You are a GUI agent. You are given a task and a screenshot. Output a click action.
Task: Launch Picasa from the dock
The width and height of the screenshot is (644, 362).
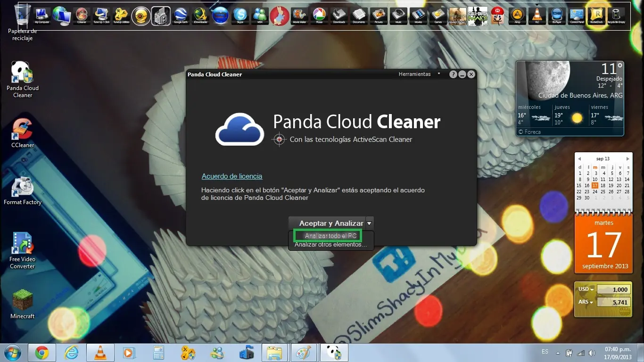(x=319, y=16)
